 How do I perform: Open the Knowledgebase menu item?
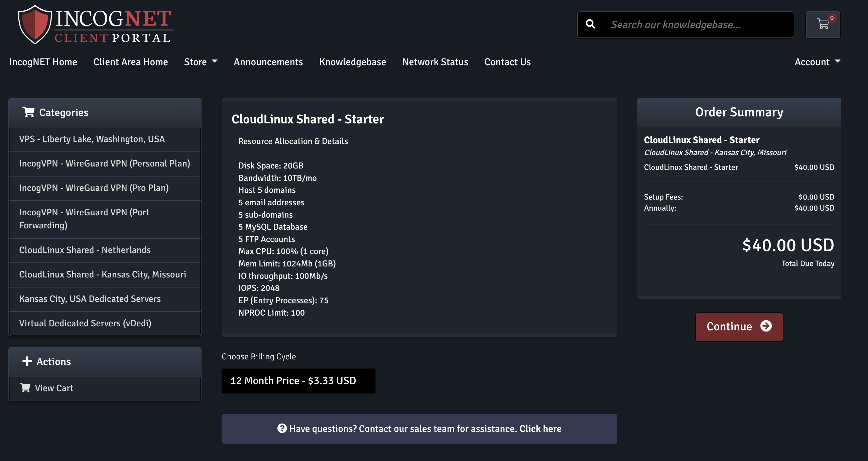(x=353, y=62)
